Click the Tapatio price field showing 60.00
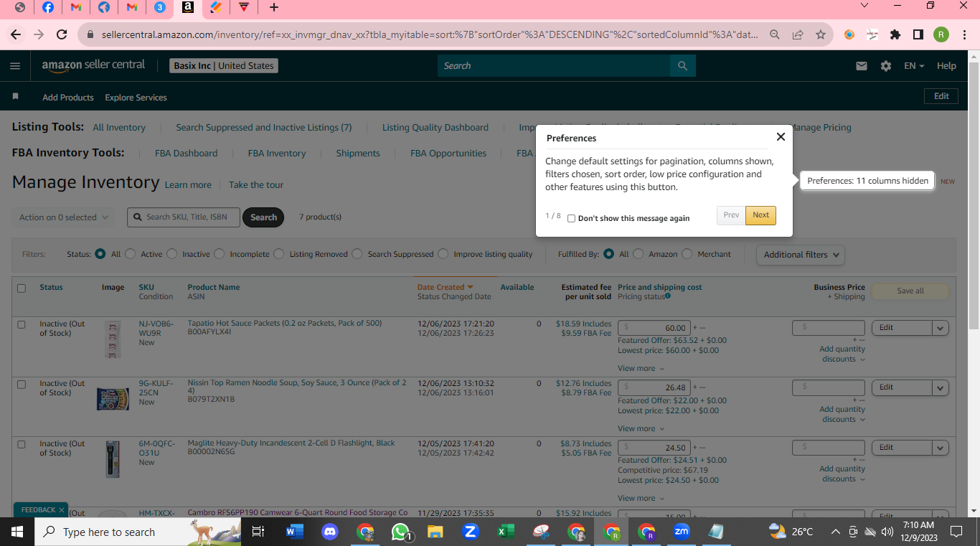 (x=654, y=327)
